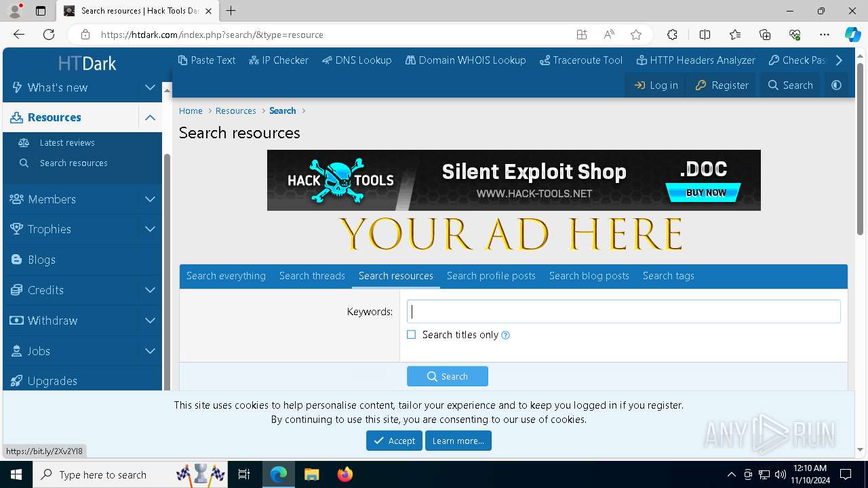
Task: Click HTDark logo
Action: click(87, 64)
